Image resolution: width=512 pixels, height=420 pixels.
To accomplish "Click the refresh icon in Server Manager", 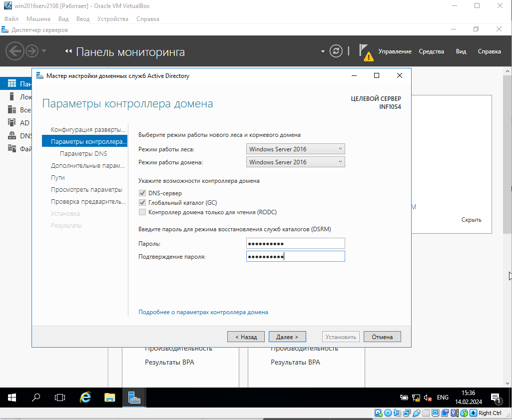I will coord(336,51).
